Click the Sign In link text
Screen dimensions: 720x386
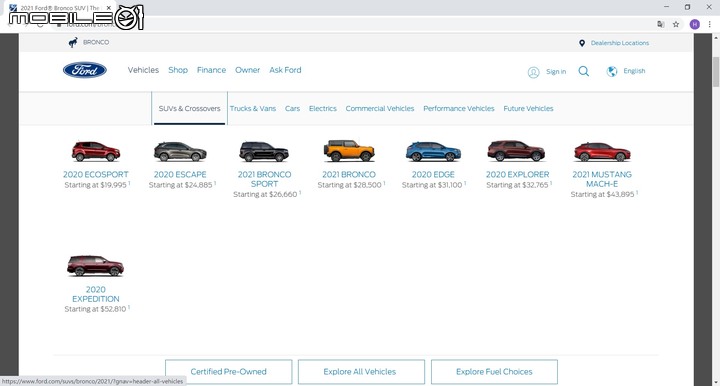(556, 72)
